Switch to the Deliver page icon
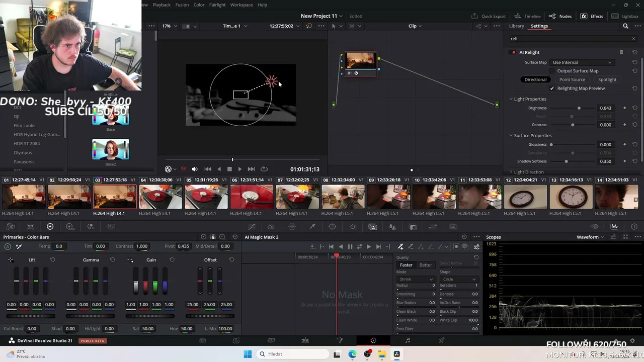 (442, 340)
